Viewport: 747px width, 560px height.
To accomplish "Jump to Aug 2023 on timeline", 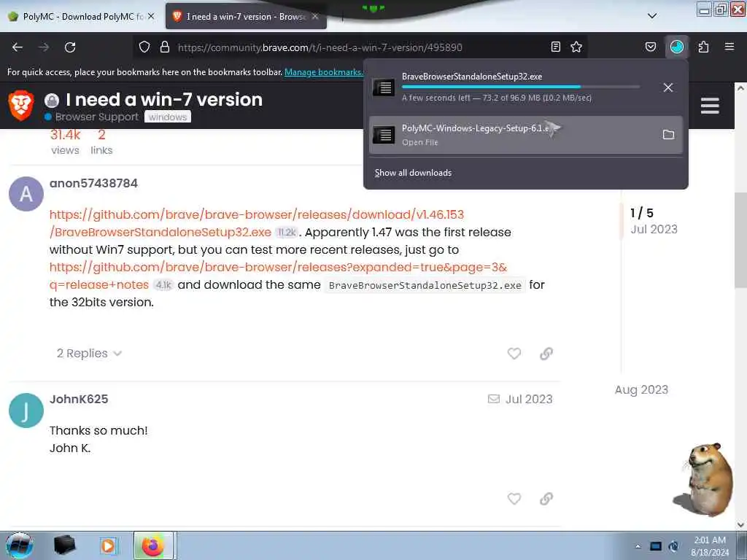I will pyautogui.click(x=641, y=389).
